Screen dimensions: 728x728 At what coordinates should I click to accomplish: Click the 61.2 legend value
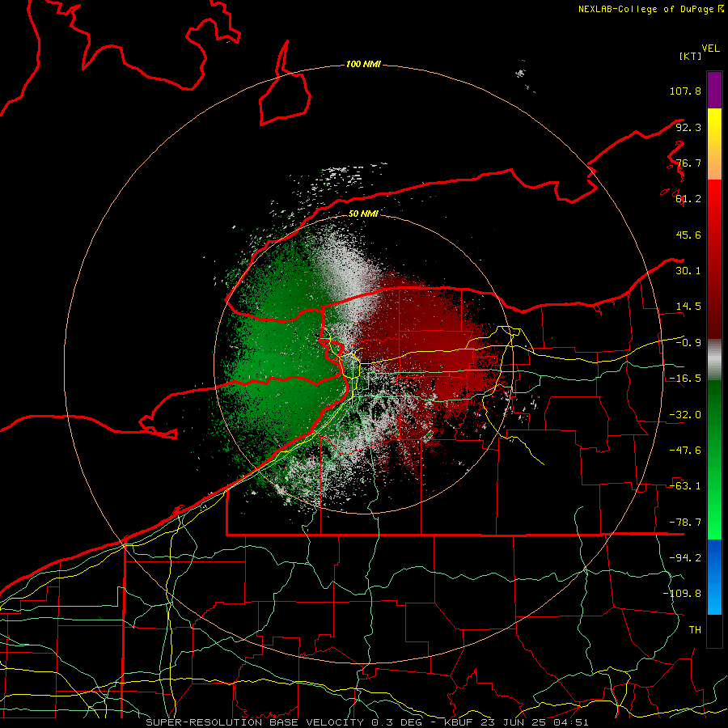point(688,199)
